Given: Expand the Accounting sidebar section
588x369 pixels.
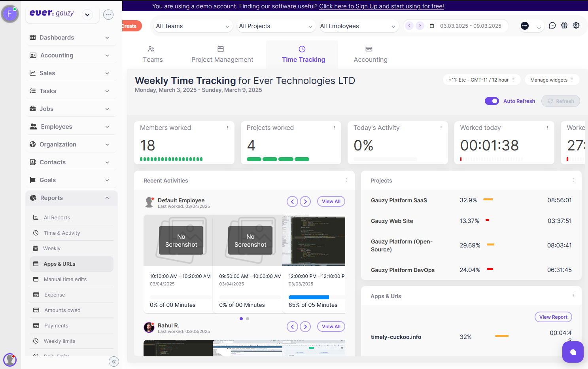Looking at the screenshot, I should [72, 55].
